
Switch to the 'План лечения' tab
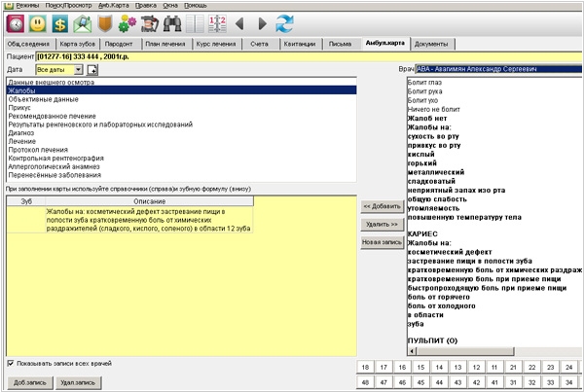165,44
